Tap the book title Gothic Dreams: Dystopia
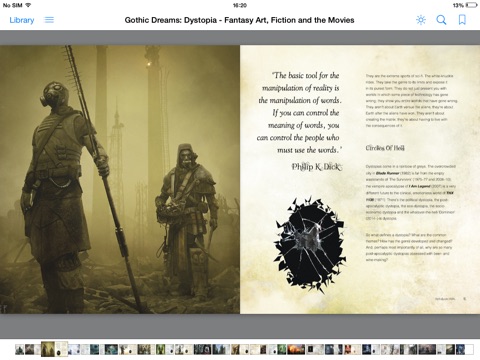This screenshot has width=480, height=360. tap(239, 20)
